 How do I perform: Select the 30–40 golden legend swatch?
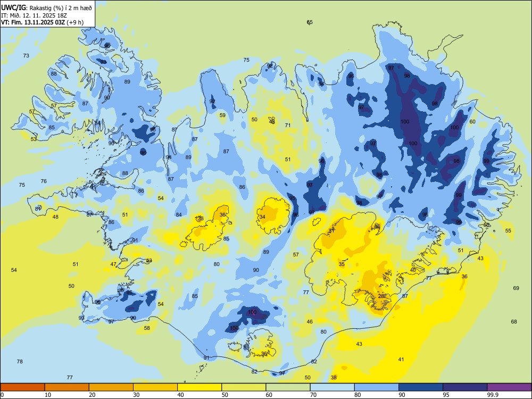[155, 387]
